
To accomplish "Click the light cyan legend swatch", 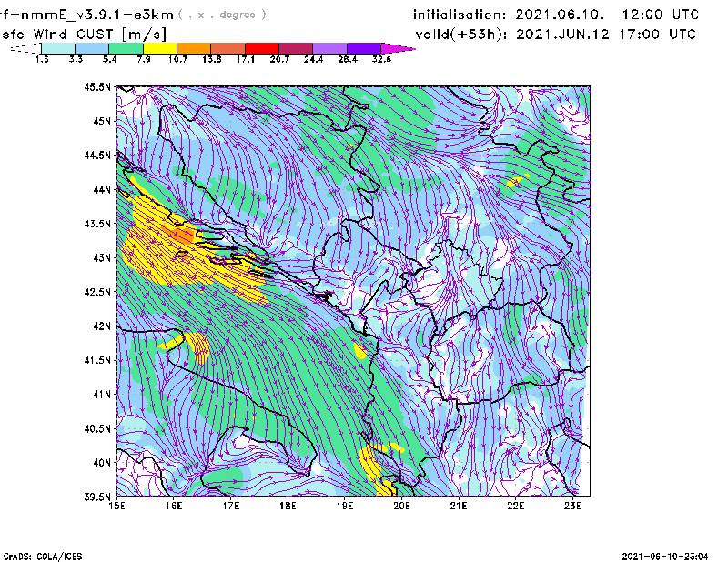I will click(x=58, y=48).
